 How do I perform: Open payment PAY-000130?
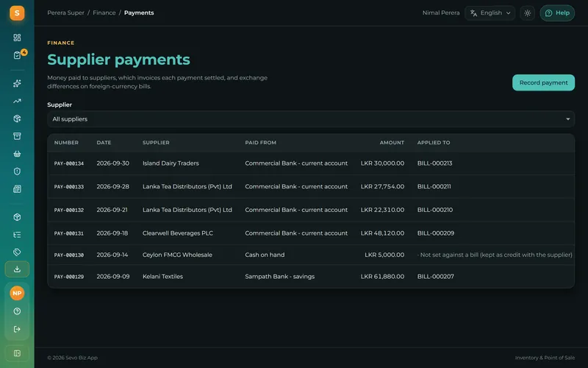tap(69, 255)
